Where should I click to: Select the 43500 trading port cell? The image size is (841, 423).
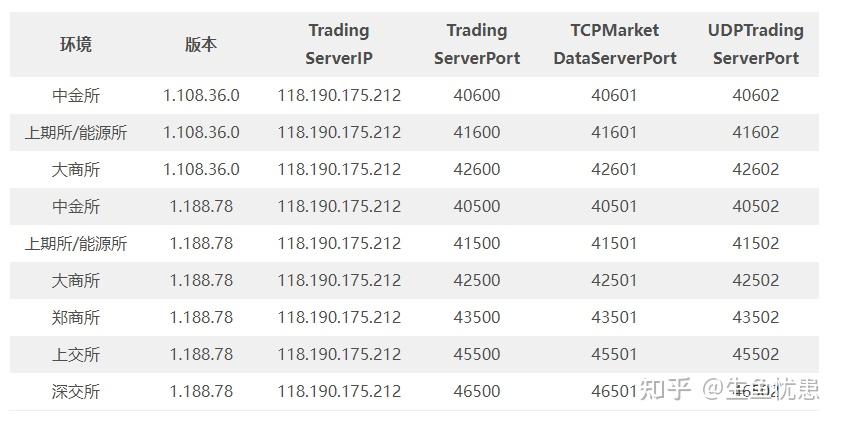pos(477,317)
